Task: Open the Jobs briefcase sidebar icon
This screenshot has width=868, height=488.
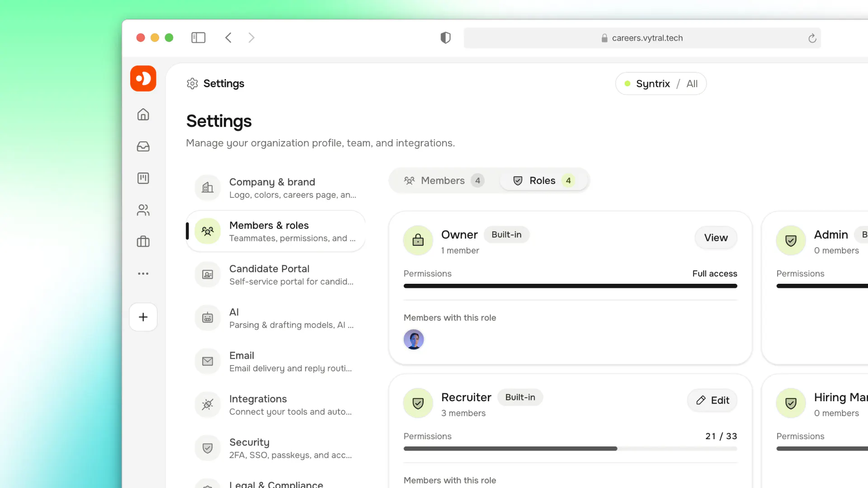Action: click(143, 242)
